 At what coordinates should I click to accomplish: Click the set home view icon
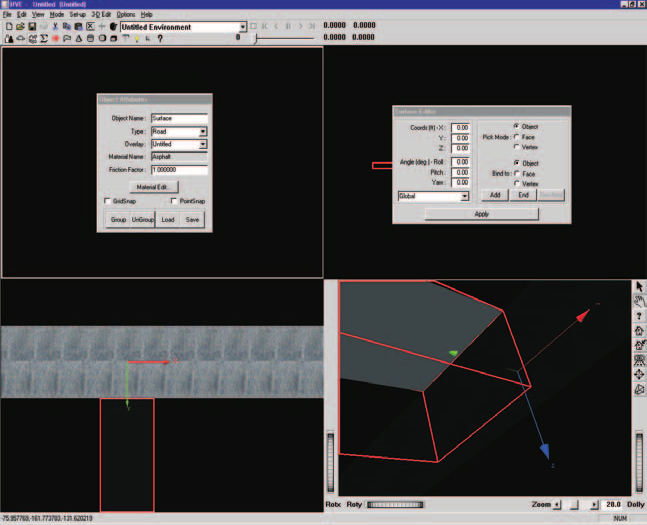coord(639,345)
